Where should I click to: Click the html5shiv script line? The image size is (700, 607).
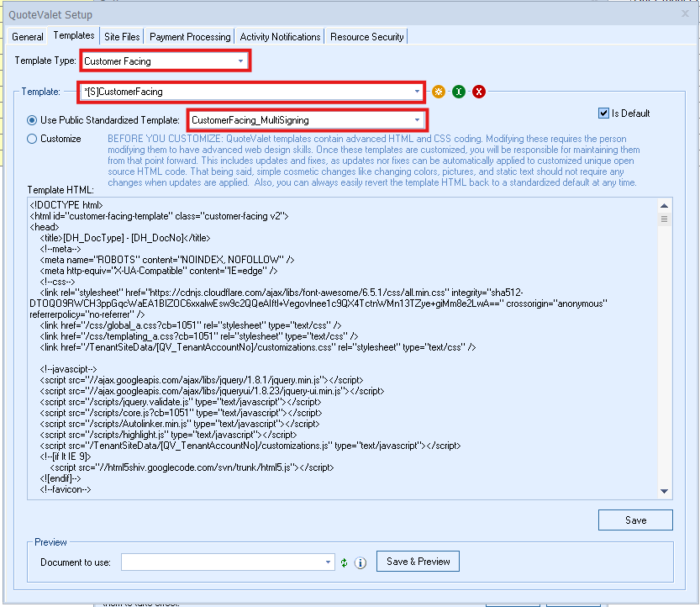tap(192, 467)
